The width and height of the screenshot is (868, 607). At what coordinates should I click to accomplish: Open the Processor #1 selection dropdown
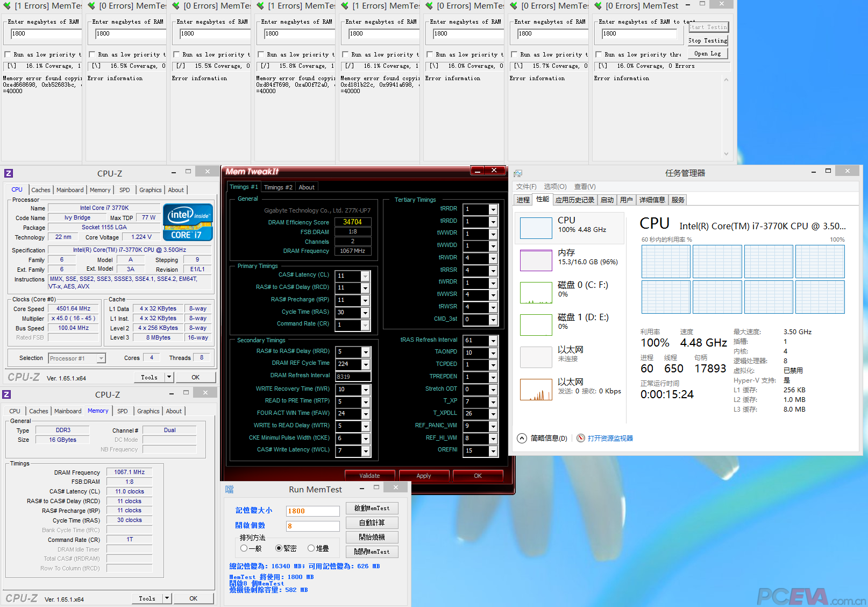[101, 358]
